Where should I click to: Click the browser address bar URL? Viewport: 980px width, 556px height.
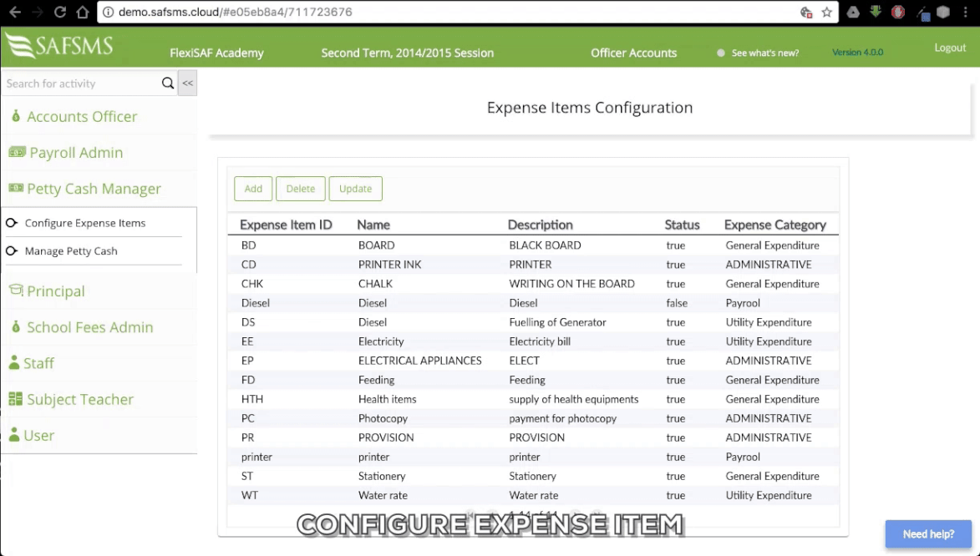point(235,12)
